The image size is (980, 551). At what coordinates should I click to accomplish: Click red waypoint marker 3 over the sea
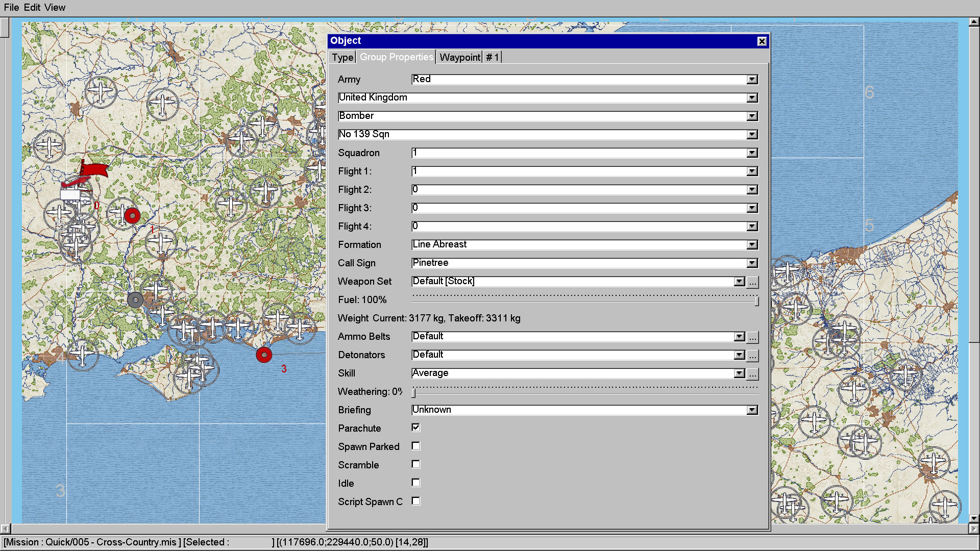[x=264, y=355]
